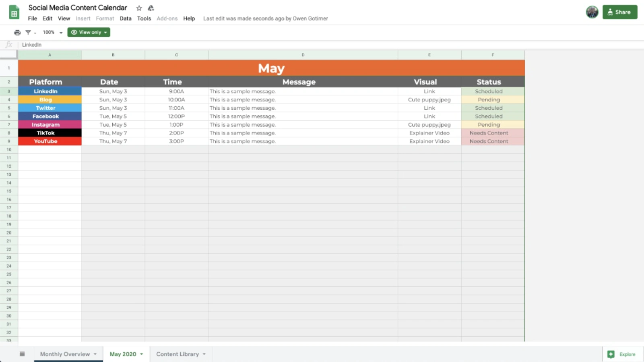
Task: Click the Drive sync status icon
Action: (151, 8)
